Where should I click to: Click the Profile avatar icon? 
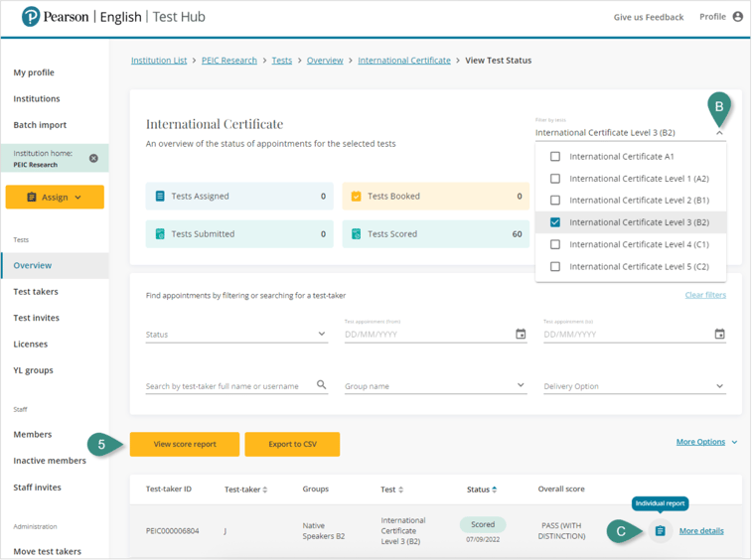[x=737, y=17]
